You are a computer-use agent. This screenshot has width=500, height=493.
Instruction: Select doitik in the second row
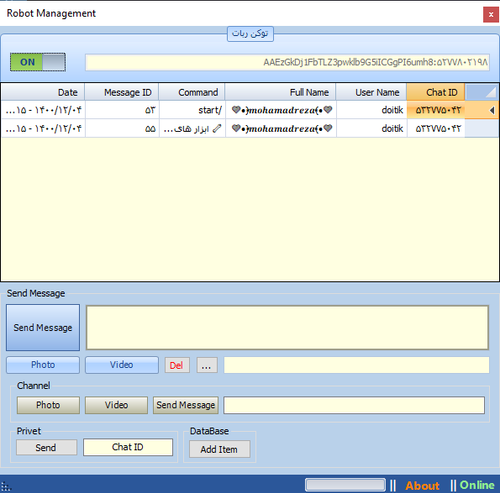tap(372, 128)
